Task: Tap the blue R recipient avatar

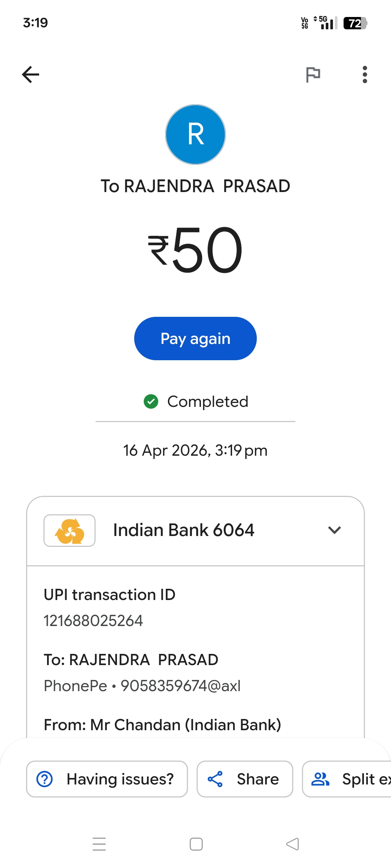Action: coord(195,135)
